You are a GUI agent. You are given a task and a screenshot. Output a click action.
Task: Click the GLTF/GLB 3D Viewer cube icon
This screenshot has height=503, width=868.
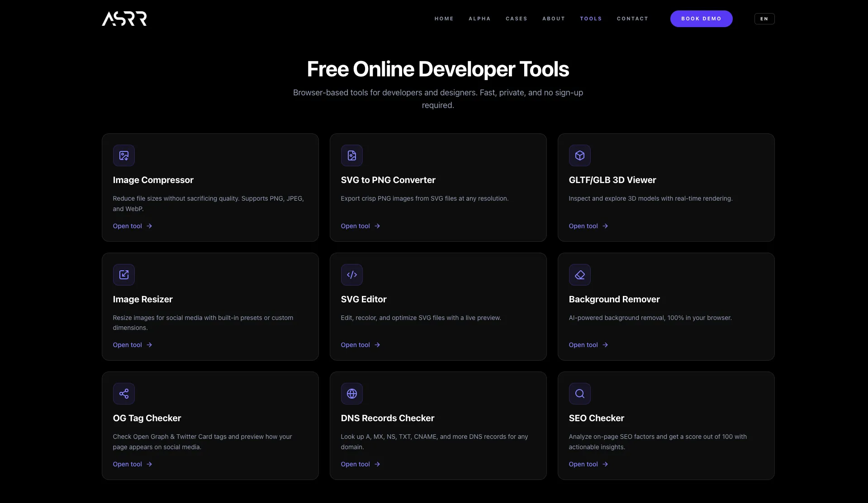[x=580, y=155]
